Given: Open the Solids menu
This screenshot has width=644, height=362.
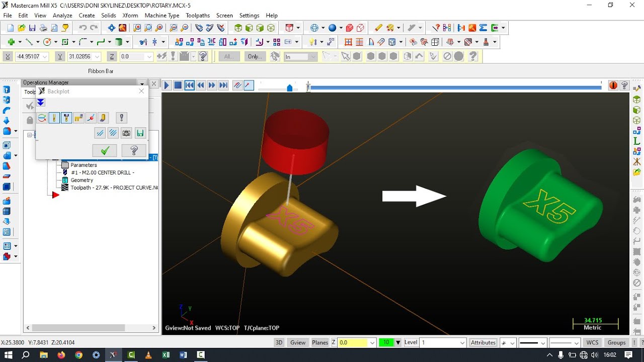Looking at the screenshot, I should (x=109, y=16).
